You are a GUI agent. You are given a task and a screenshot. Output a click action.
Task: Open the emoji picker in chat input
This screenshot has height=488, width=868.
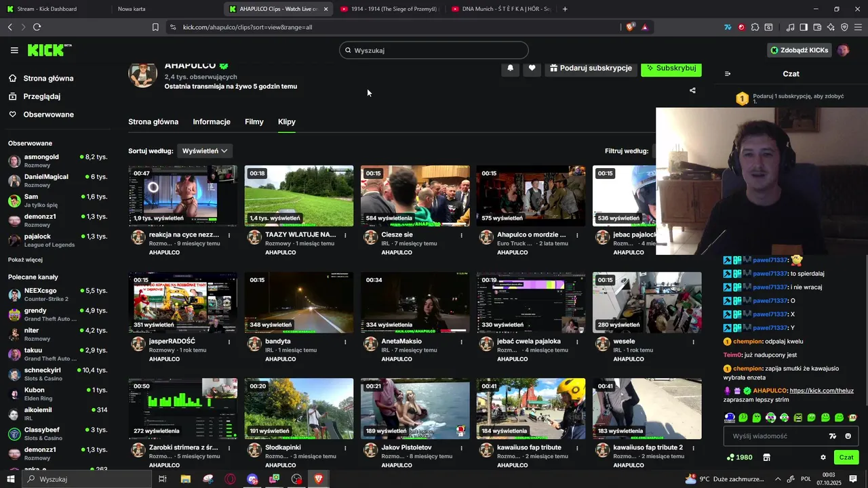pyautogui.click(x=848, y=436)
